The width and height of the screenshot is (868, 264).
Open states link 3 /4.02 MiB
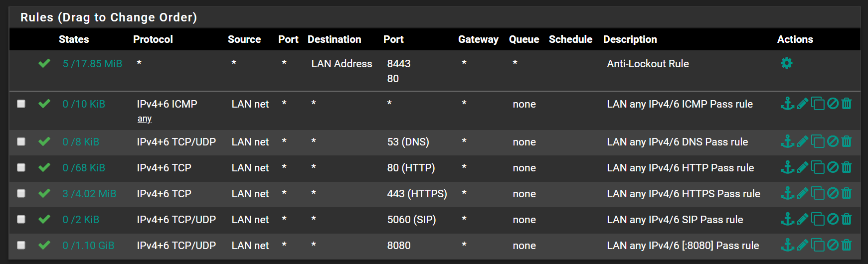(89, 194)
